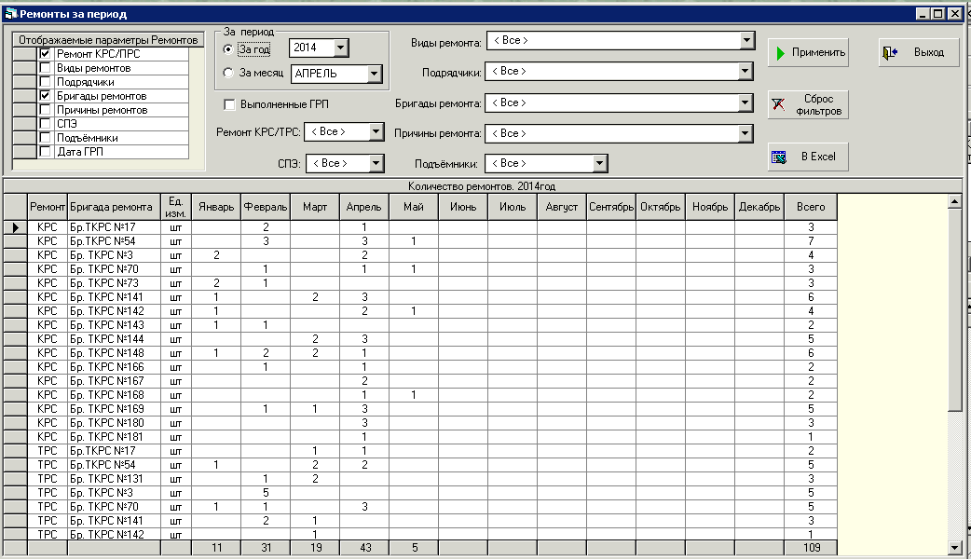
Task: Click the КРС Бр. ТКРС №141 cell
Action: click(x=114, y=297)
